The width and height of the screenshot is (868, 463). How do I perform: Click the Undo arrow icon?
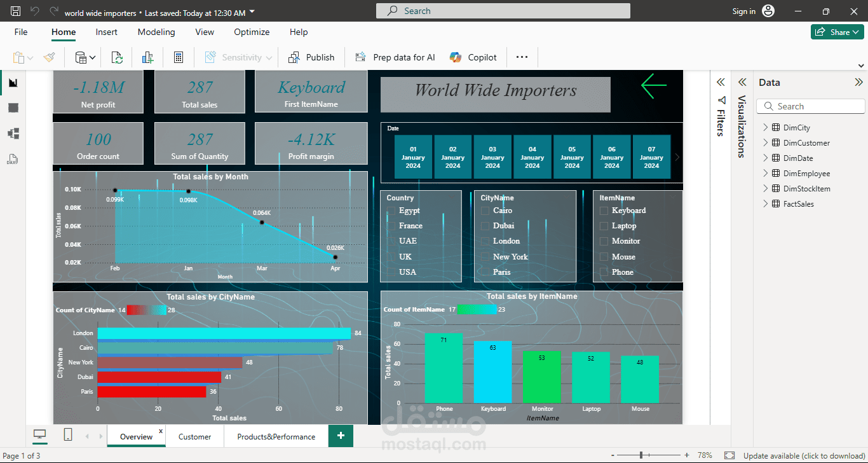click(x=35, y=11)
